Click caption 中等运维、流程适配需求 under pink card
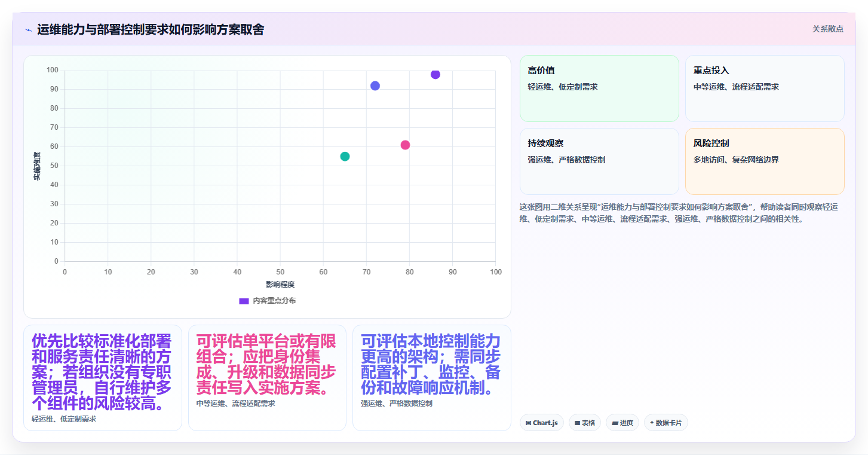This screenshot has height=455, width=868. 236,404
